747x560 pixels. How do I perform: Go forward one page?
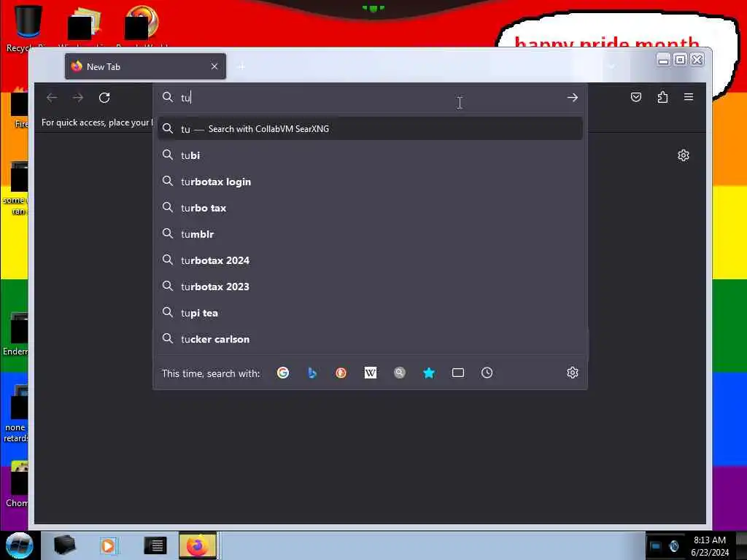click(78, 98)
